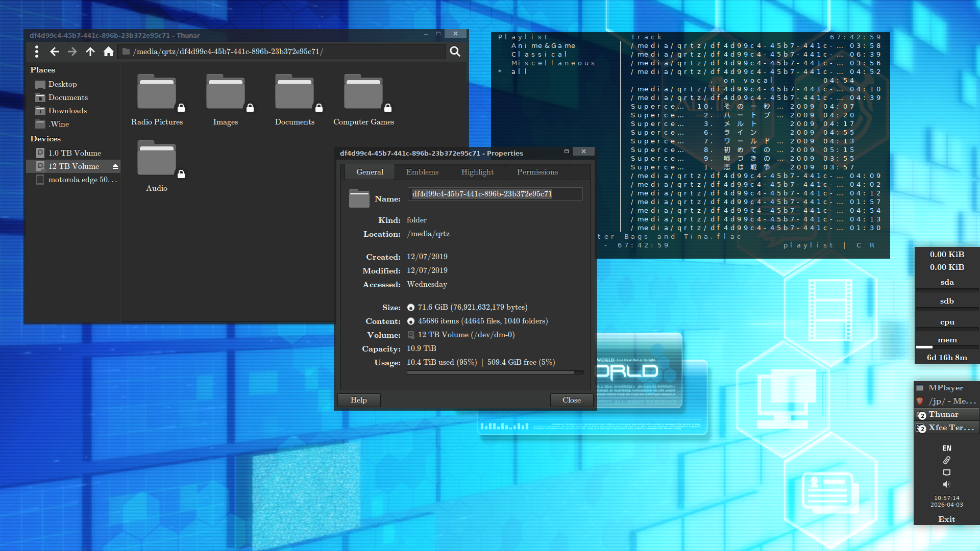Click the Name text field

click(495, 194)
